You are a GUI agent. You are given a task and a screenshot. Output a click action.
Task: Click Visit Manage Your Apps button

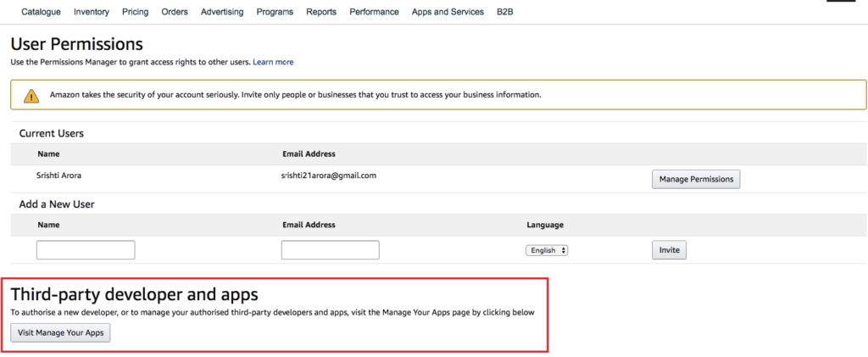pos(60,333)
